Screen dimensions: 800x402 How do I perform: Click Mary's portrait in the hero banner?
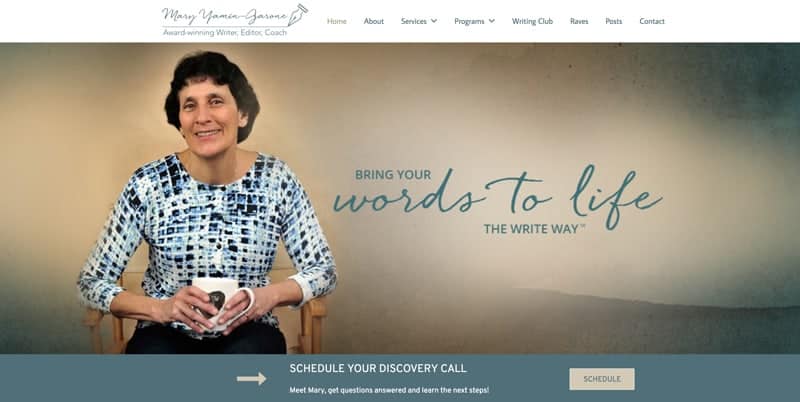[207, 204]
